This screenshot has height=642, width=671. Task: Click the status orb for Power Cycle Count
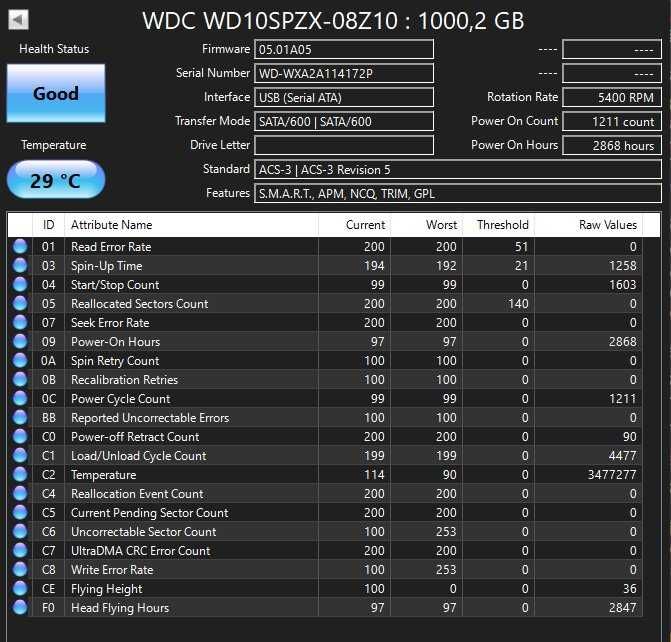pos(20,398)
